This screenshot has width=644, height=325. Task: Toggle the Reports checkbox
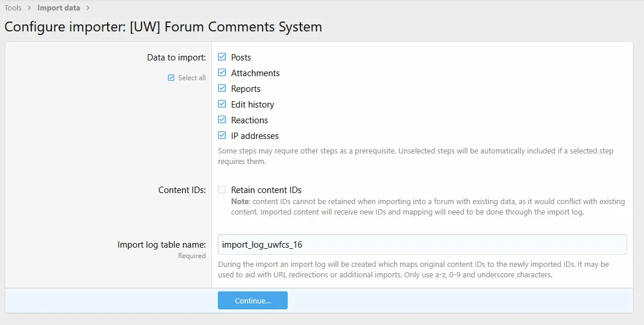point(222,88)
